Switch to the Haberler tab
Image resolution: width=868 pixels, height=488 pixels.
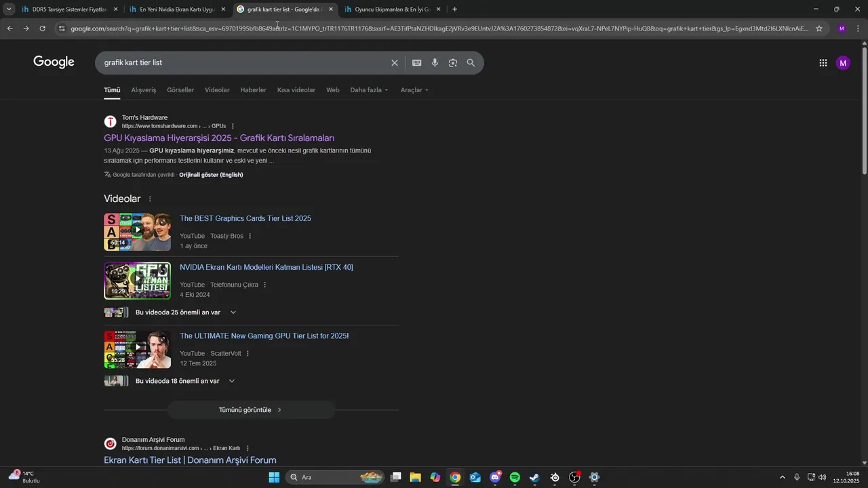click(253, 90)
